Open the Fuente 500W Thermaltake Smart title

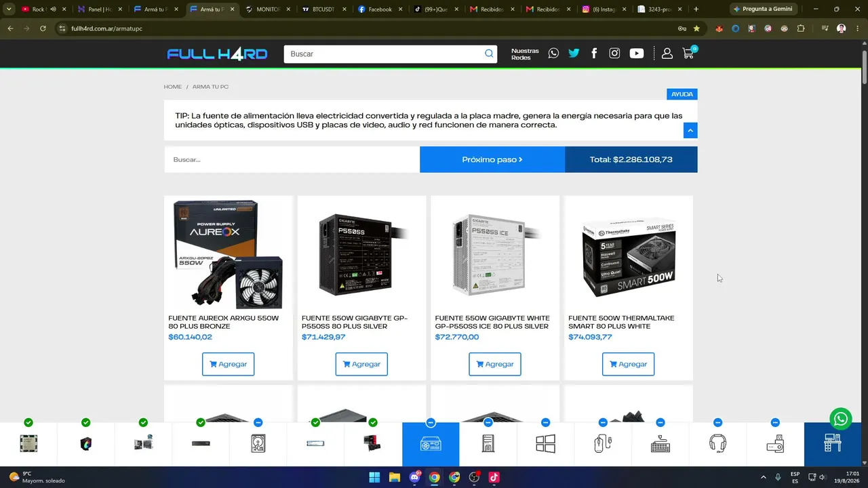(x=621, y=322)
